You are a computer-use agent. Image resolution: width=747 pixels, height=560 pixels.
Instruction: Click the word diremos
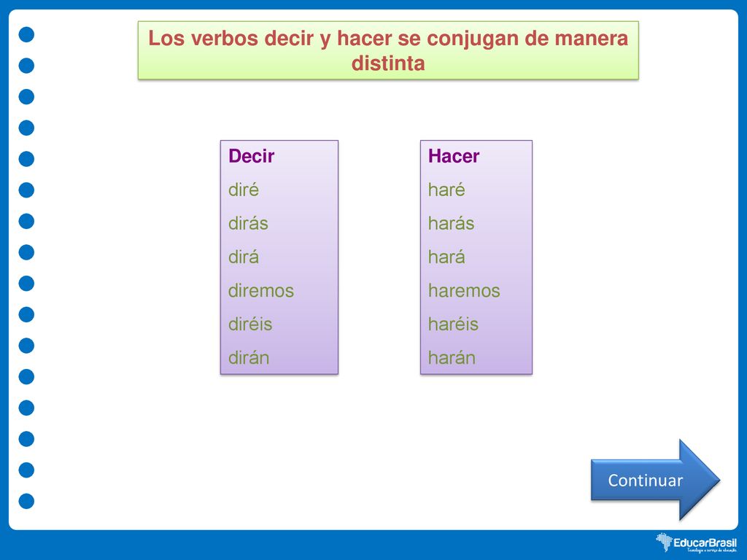[261, 290]
